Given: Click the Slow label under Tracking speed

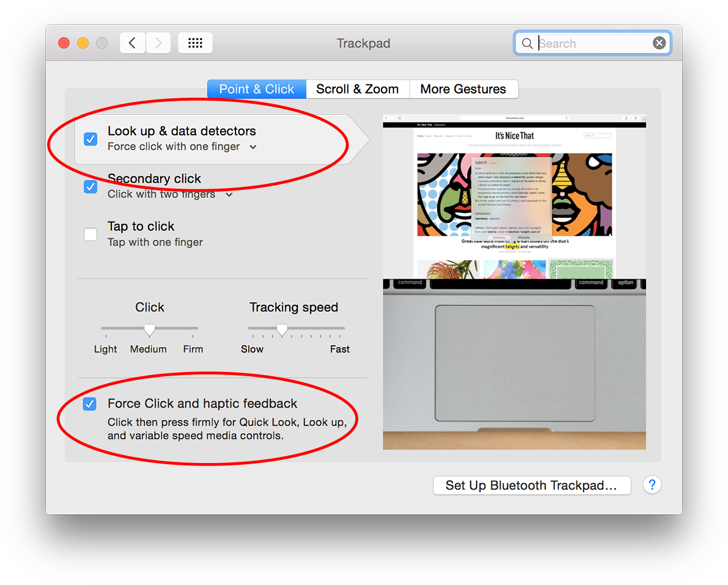Looking at the screenshot, I should (252, 349).
